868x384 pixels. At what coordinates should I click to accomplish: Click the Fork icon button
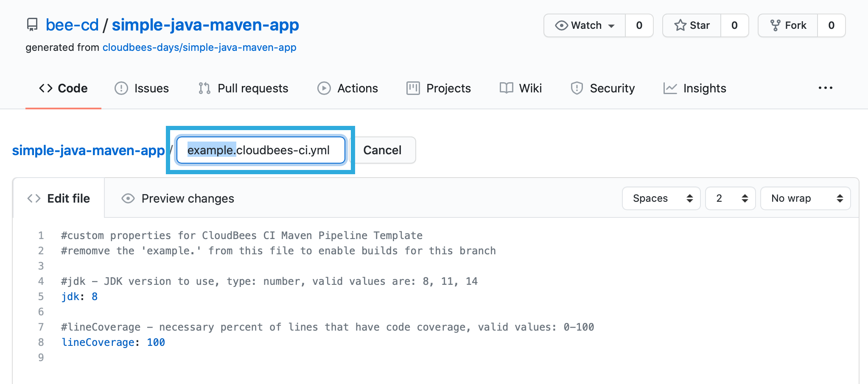788,25
